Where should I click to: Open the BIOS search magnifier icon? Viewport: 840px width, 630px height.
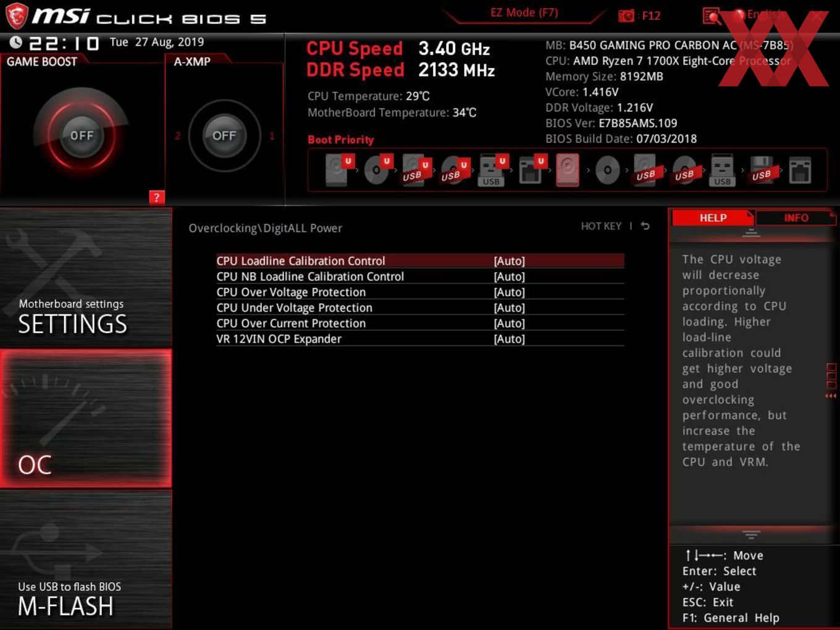pos(712,16)
